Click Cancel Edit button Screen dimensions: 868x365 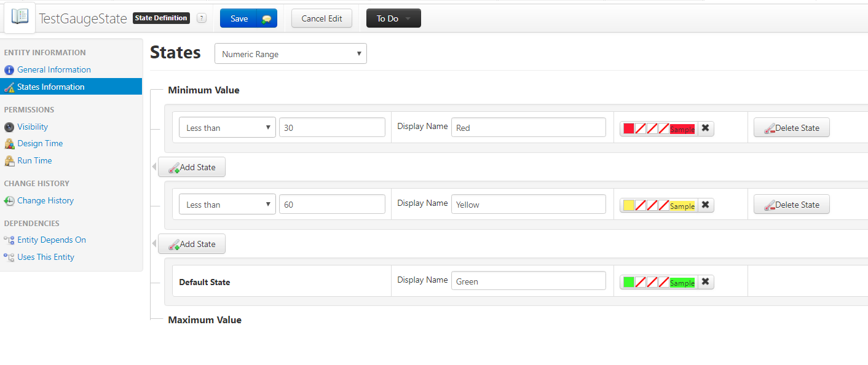(322, 18)
